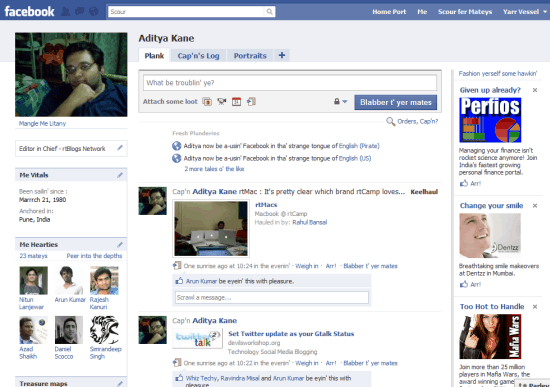Click the search magnifier icon
The height and width of the screenshot is (387, 550).
pyautogui.click(x=269, y=12)
